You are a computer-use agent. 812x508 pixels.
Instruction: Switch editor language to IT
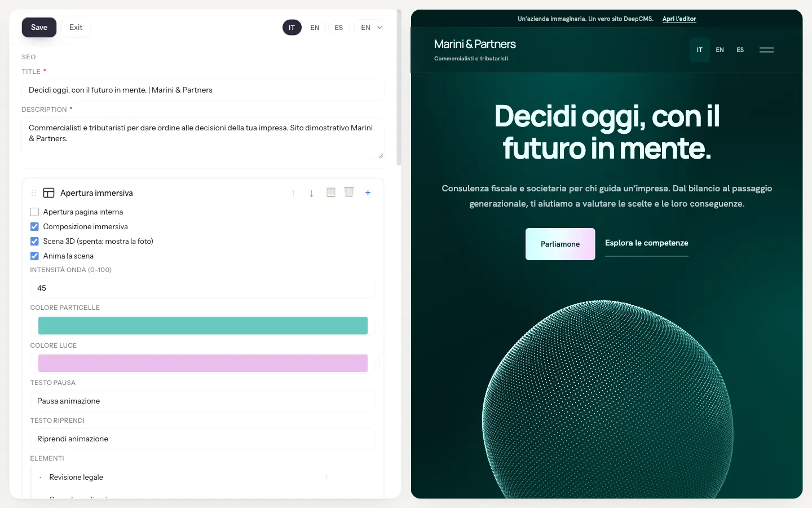click(292, 27)
